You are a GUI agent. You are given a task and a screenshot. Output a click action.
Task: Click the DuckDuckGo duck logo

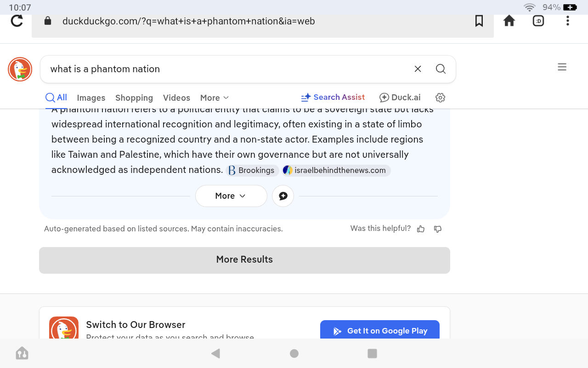coord(20,69)
